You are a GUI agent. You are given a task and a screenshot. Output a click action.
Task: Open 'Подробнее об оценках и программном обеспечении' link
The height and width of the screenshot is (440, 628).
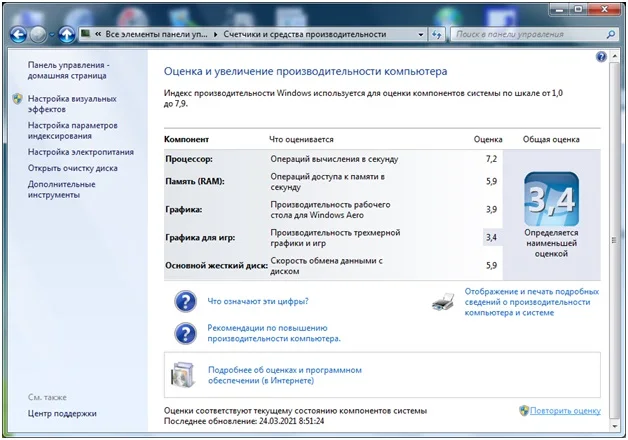tap(285, 375)
